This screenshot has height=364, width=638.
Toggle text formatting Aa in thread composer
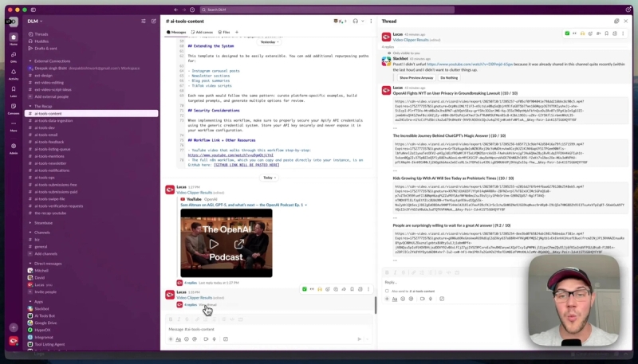click(x=395, y=299)
